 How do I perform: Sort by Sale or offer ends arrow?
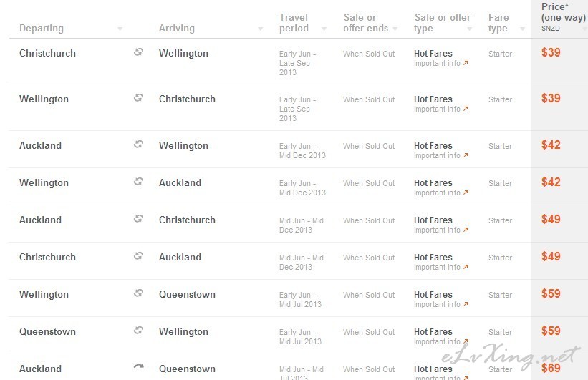[x=395, y=29]
